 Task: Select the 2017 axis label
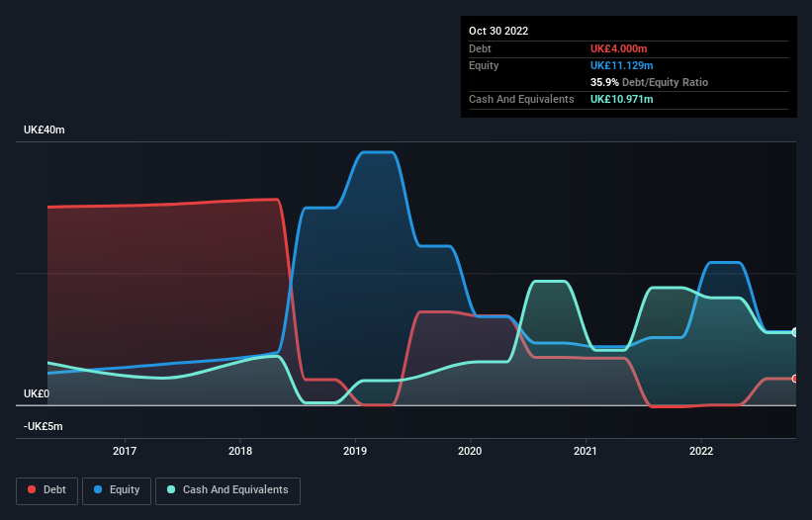[x=125, y=451]
